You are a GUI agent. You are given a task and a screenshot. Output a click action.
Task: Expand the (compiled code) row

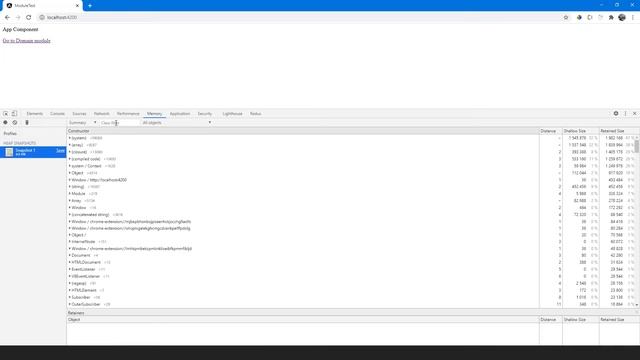coord(70,159)
